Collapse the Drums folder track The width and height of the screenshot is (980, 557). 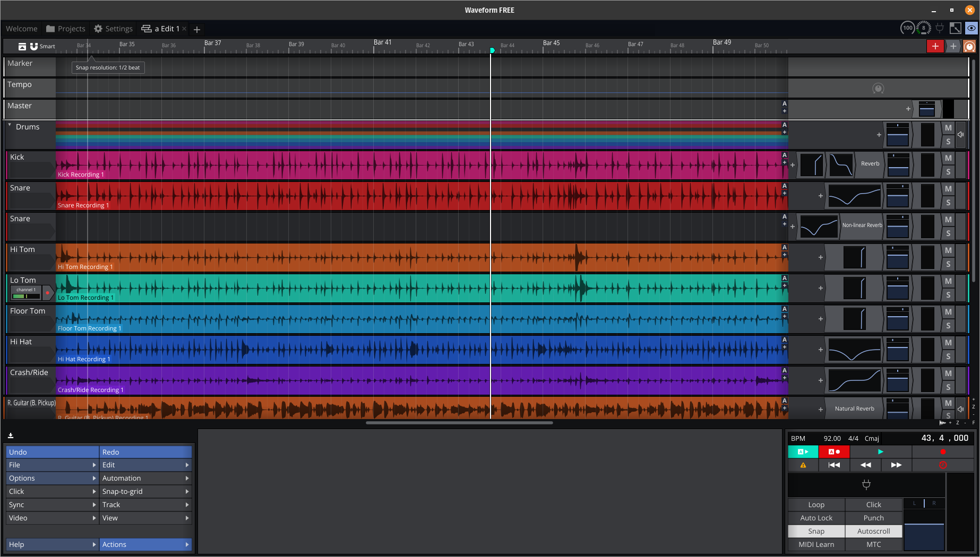pyautogui.click(x=10, y=125)
